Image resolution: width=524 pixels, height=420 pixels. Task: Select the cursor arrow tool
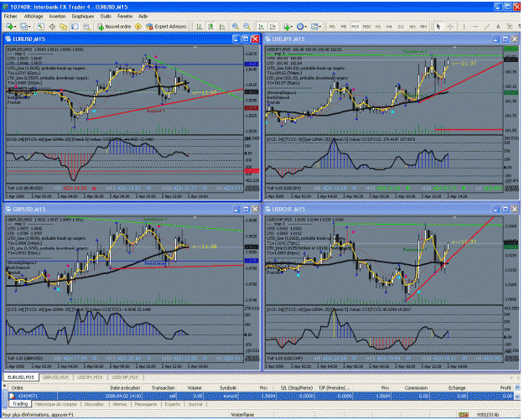click(438, 26)
